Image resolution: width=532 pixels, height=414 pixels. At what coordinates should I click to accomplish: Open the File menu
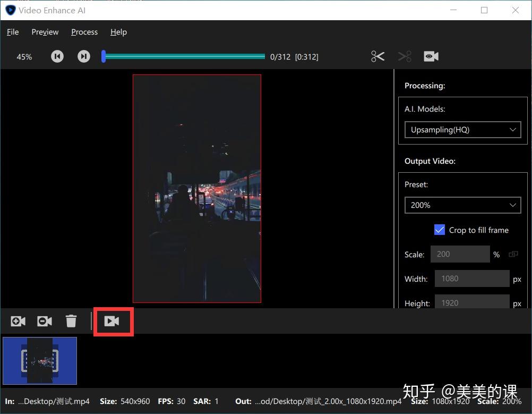click(x=12, y=32)
